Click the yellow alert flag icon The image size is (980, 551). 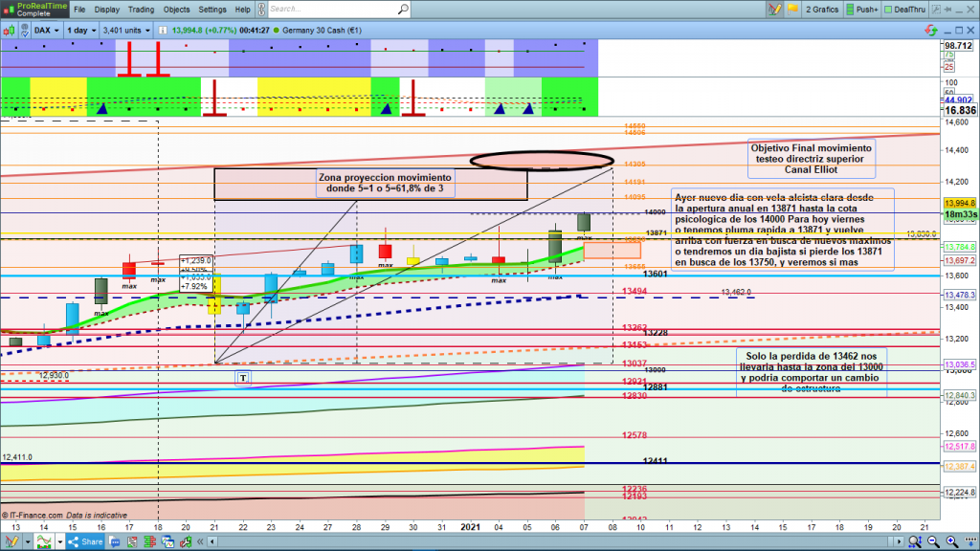793,10
